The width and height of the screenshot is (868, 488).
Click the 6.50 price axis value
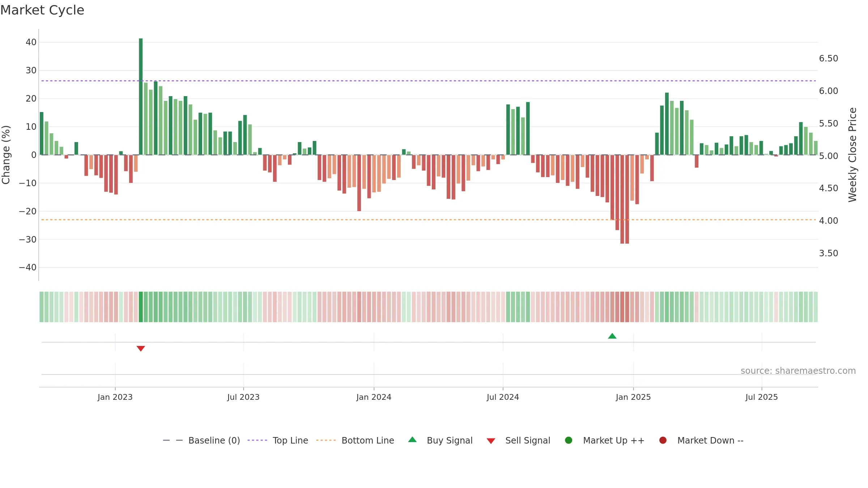829,59
